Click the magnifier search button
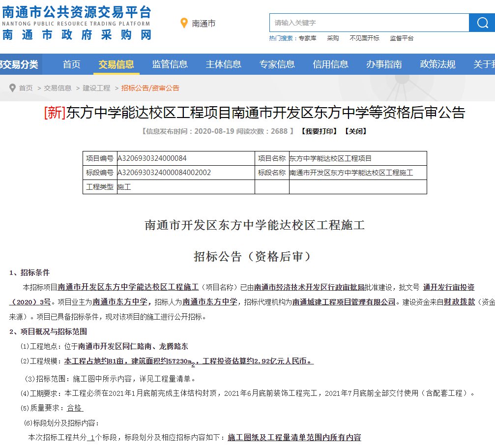This screenshot has height=448, width=495. coord(481,23)
